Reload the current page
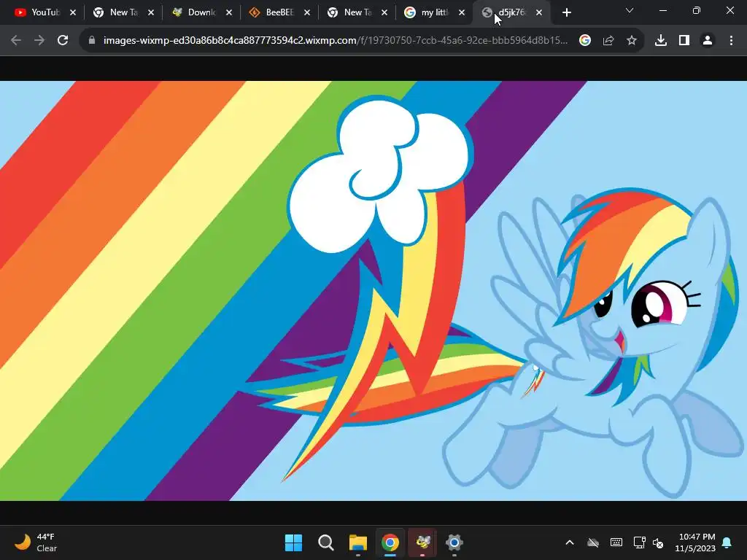Image resolution: width=747 pixels, height=560 pixels. click(x=63, y=41)
